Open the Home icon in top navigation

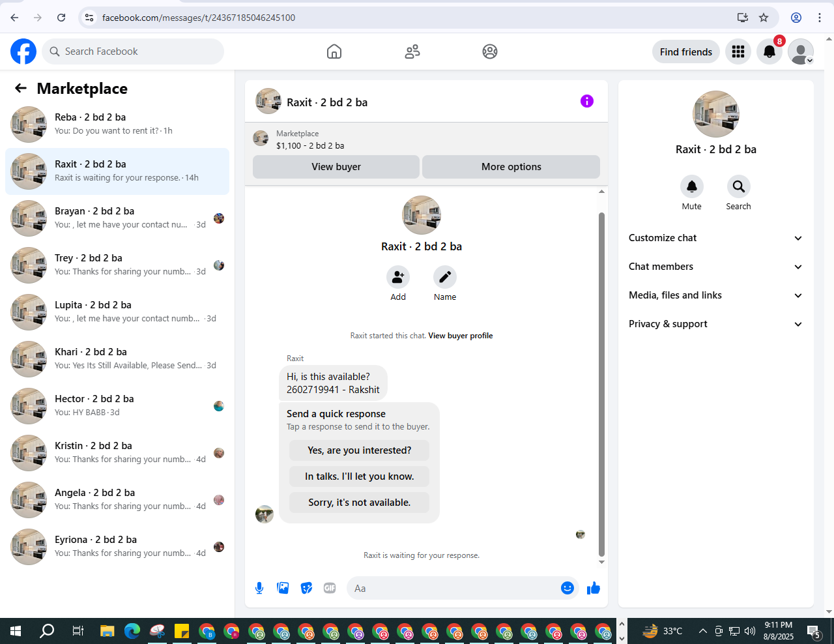pos(334,51)
